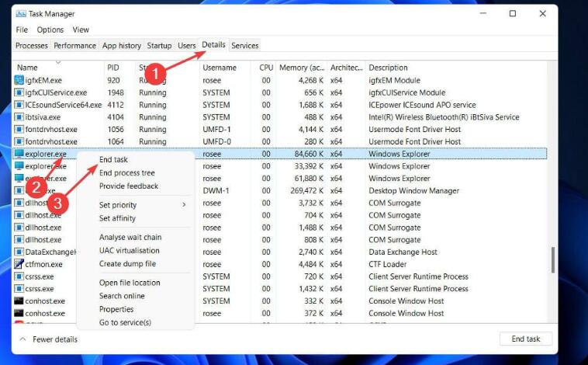Click the igfxCUIService.exe process icon
Screen dimensions: 588x365
pyautogui.click(x=19, y=92)
